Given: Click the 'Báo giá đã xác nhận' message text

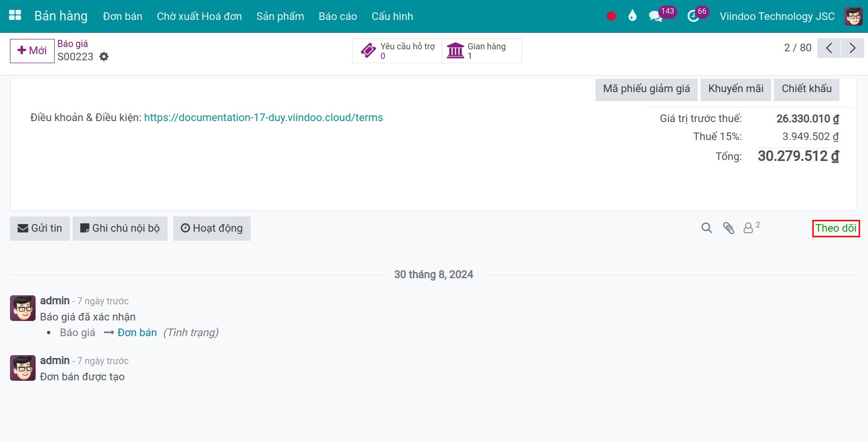Looking at the screenshot, I should tap(88, 317).
